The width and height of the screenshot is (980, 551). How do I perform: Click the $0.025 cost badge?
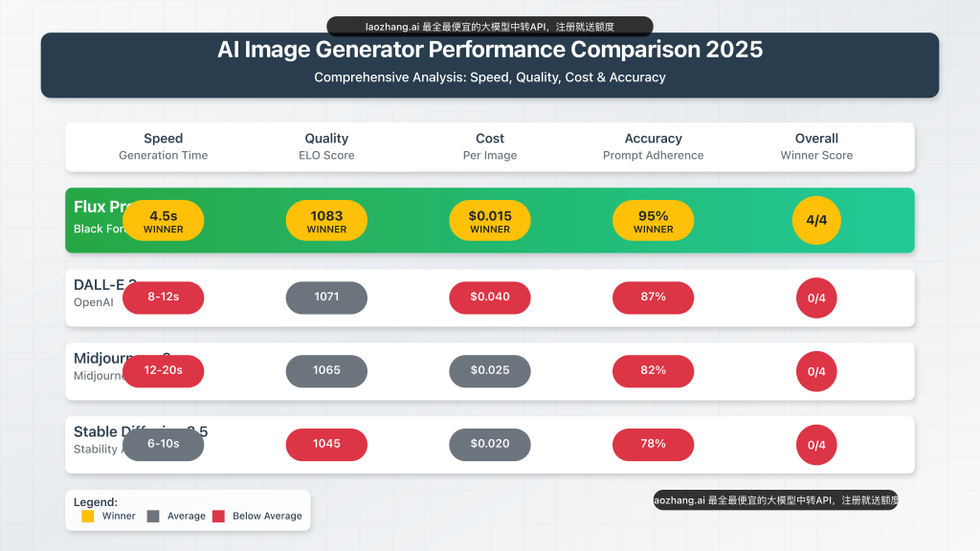pos(490,371)
